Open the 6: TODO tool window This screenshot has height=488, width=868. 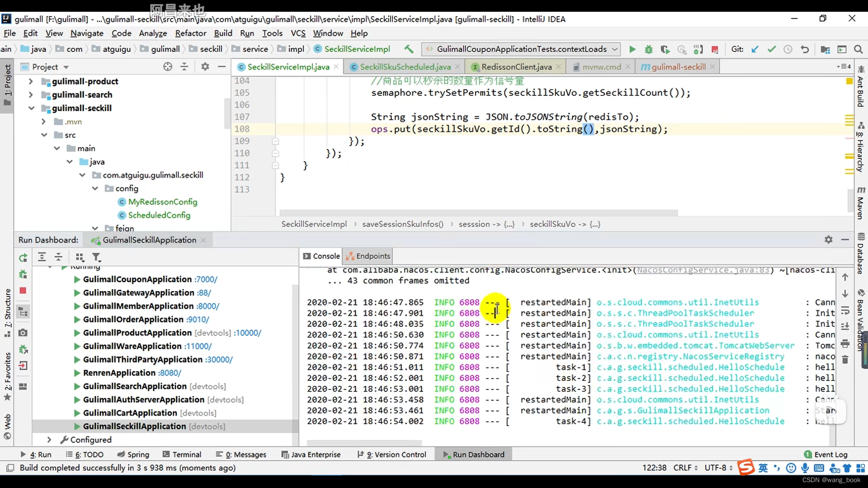[x=85, y=455]
